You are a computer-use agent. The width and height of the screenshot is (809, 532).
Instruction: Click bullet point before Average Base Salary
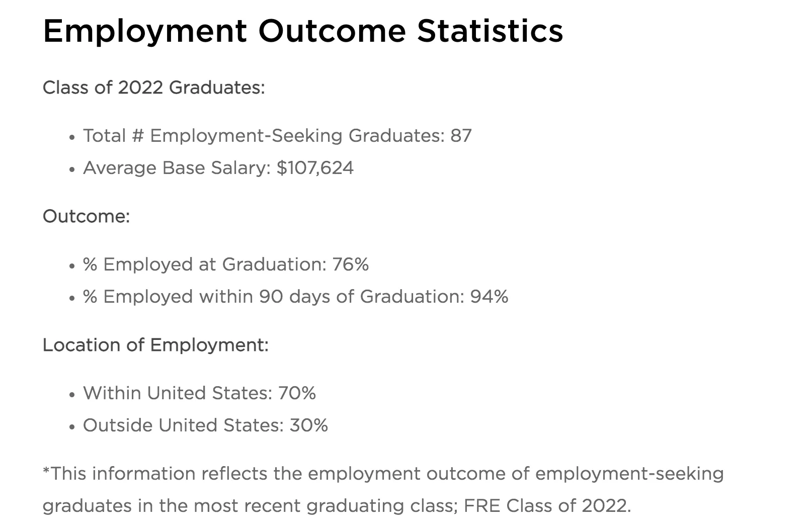pyautogui.click(x=72, y=169)
